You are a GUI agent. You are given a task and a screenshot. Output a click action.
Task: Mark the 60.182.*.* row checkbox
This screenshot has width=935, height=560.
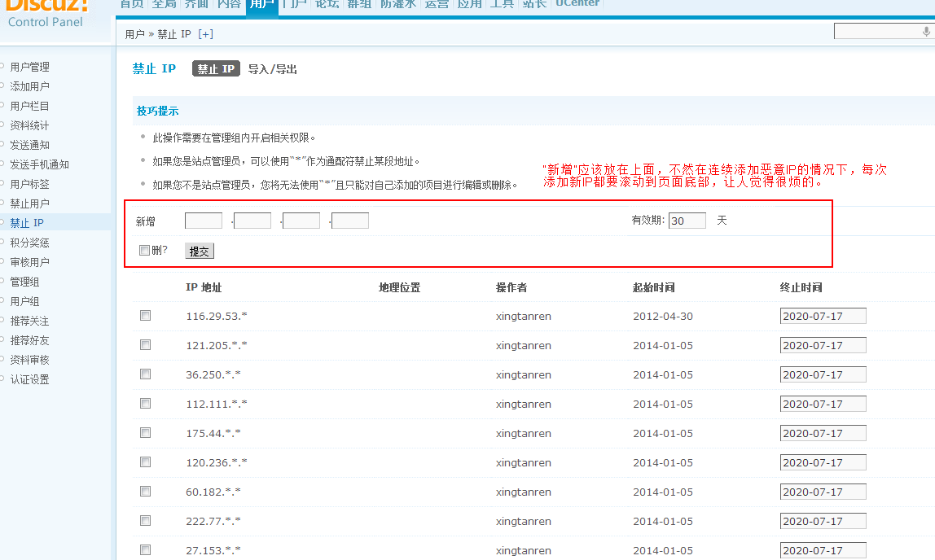coord(146,491)
